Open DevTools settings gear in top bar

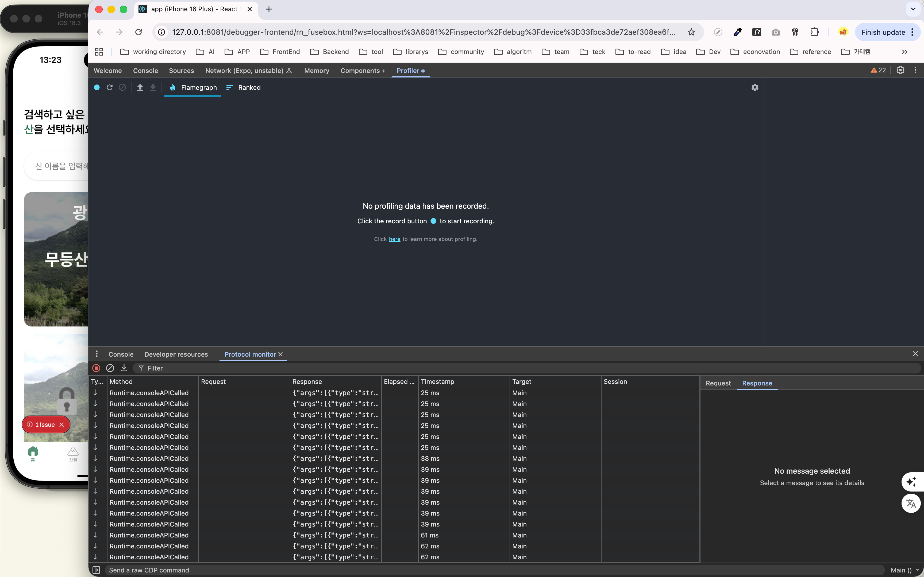pyautogui.click(x=900, y=70)
